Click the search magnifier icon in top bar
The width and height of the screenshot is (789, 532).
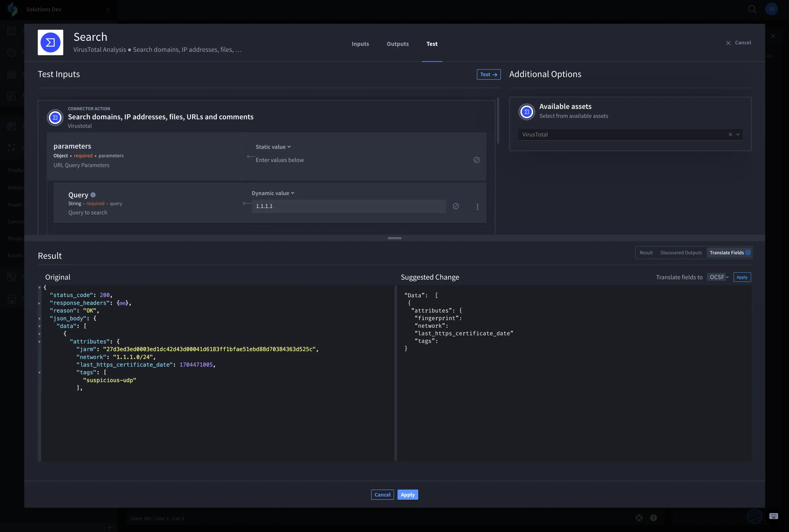pyautogui.click(x=752, y=9)
